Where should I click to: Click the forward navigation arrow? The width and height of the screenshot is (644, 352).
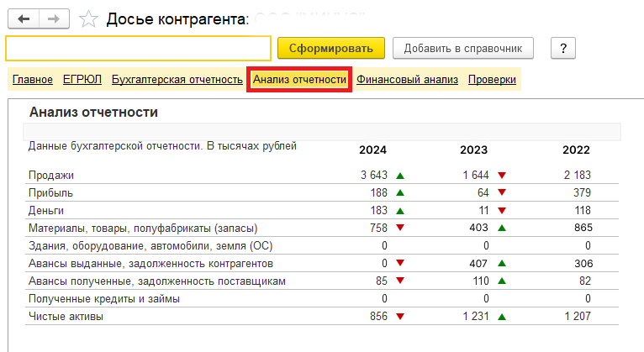[x=52, y=18]
